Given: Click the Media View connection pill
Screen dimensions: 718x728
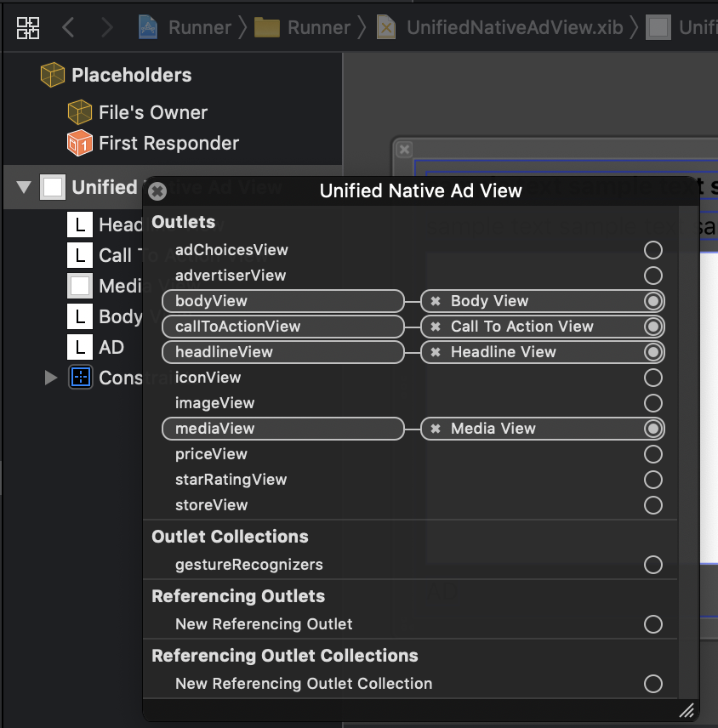Looking at the screenshot, I should tap(543, 429).
